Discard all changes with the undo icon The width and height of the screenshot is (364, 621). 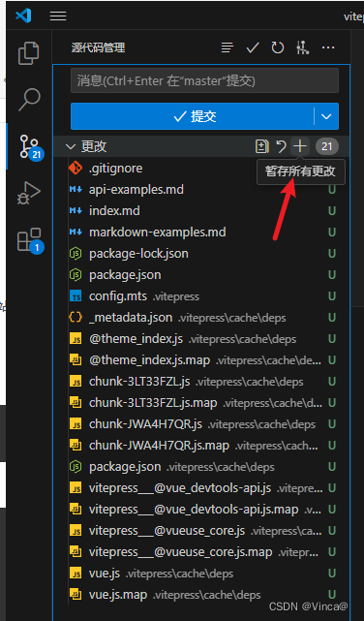[x=281, y=146]
